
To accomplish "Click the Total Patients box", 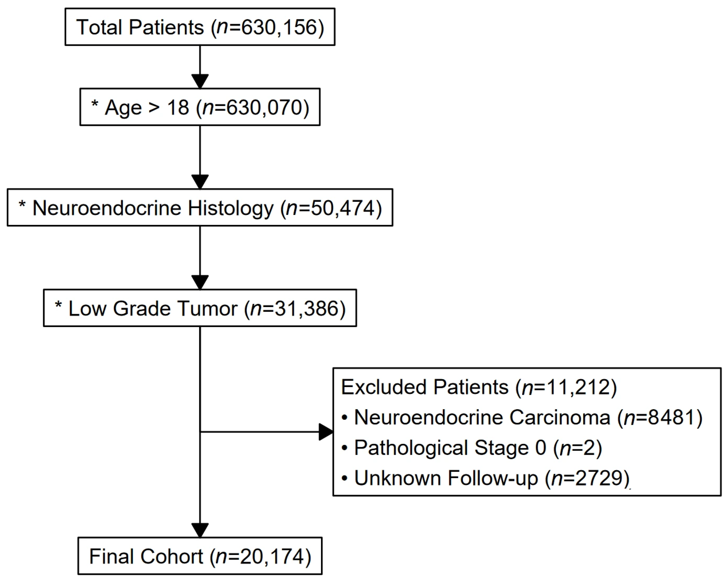I will coord(200,27).
